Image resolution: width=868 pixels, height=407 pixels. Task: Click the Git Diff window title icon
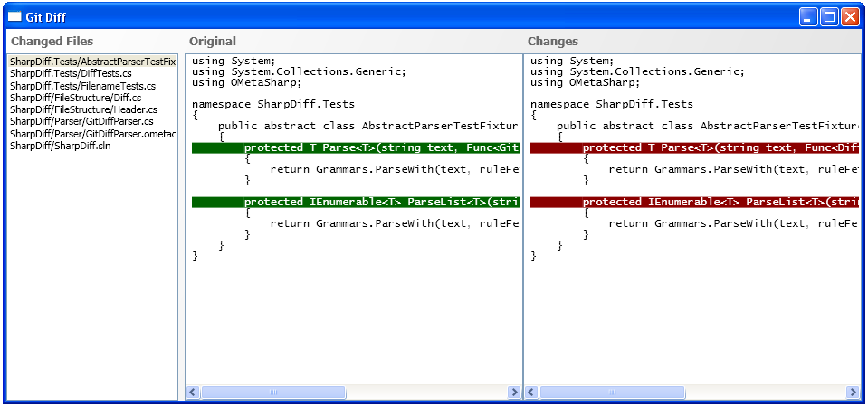(x=14, y=17)
